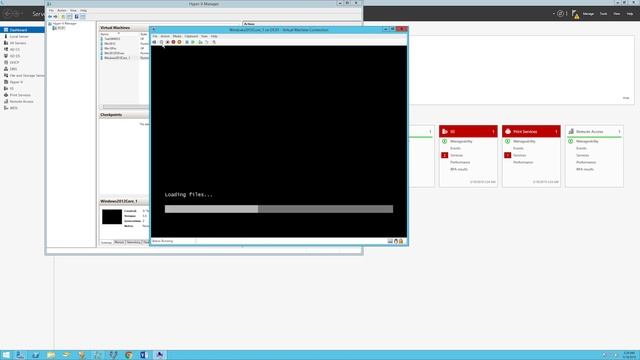The image size is (640, 360).
Task: Toggle console tree icon in Hyper-V Manager toolbar
Action: pos(69,17)
